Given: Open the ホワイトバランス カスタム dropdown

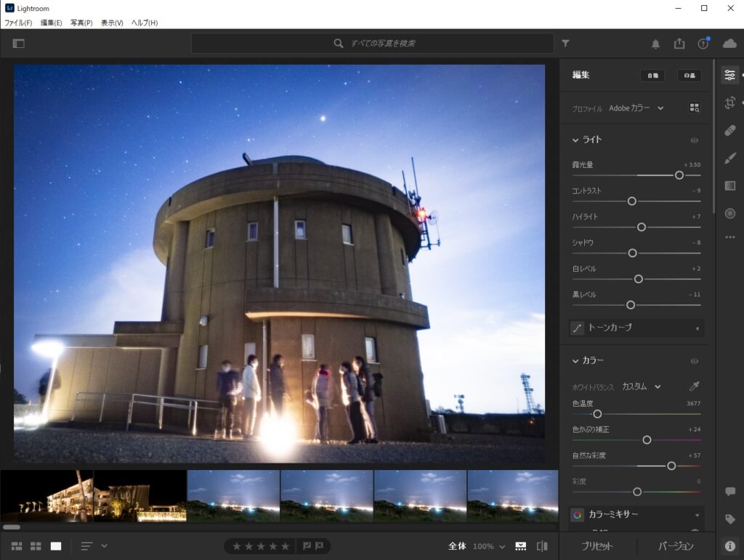Looking at the screenshot, I should pos(641,386).
